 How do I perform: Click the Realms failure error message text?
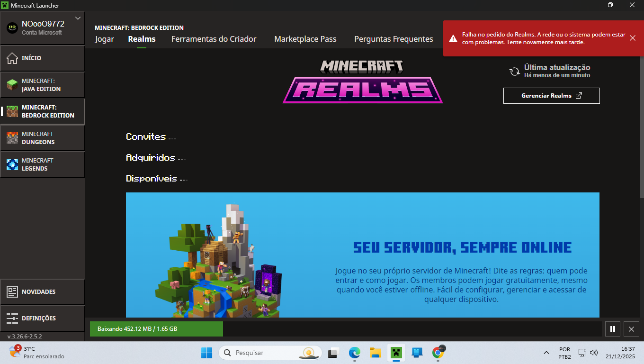tap(544, 38)
